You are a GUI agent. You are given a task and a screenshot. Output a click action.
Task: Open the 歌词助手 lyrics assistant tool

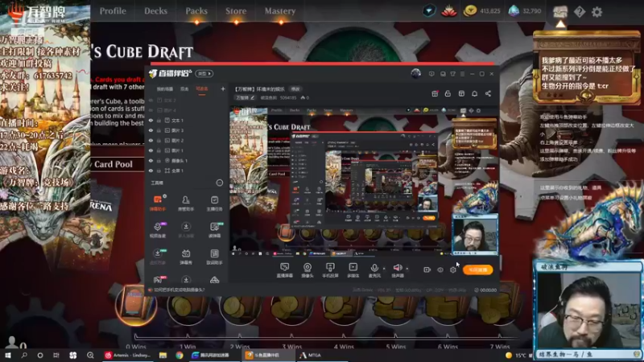pyautogui.click(x=214, y=257)
